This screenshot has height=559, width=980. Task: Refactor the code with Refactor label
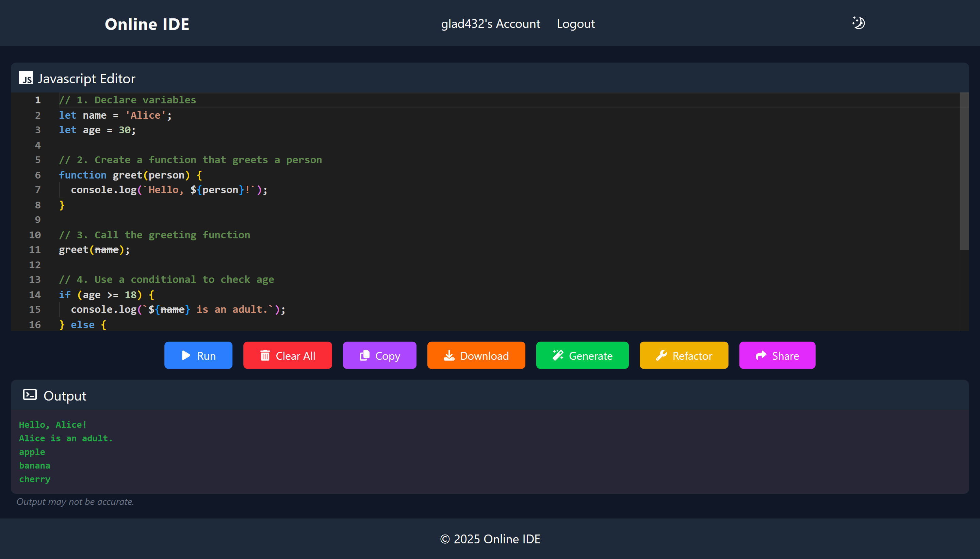coord(692,356)
